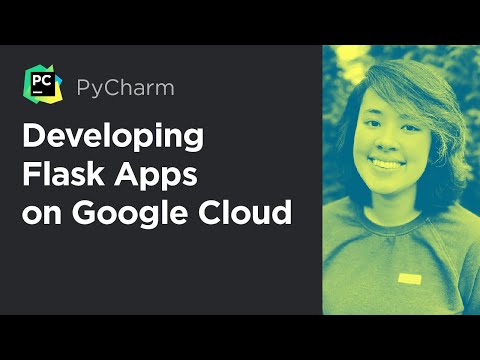
Task: Click the word Developing in the title
Action: [x=113, y=138]
